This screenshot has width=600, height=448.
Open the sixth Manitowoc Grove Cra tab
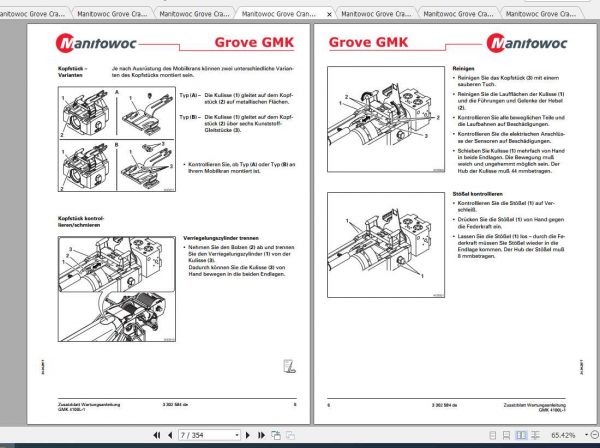[x=458, y=14]
